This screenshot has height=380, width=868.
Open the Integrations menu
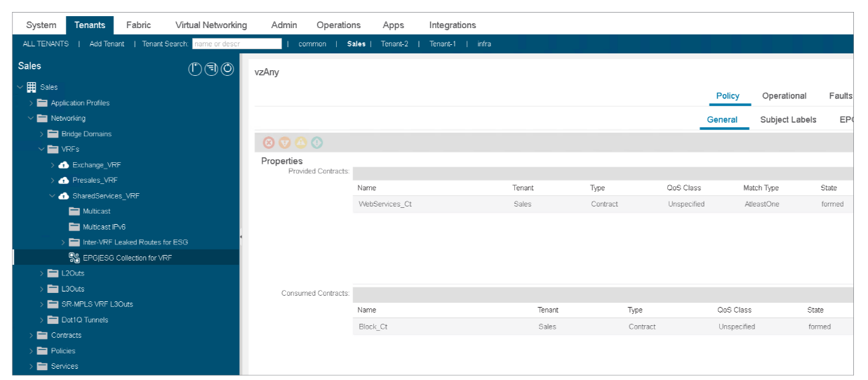click(x=453, y=25)
